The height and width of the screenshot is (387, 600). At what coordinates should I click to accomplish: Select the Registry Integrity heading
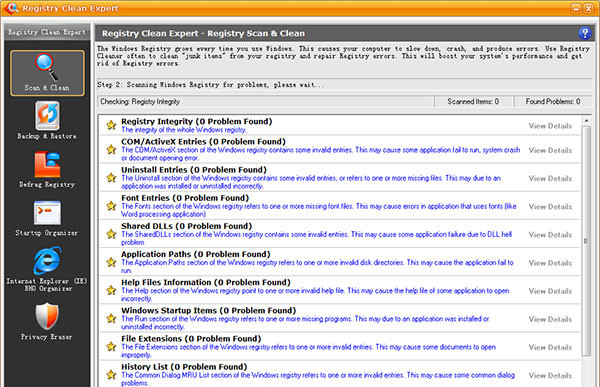click(x=197, y=121)
